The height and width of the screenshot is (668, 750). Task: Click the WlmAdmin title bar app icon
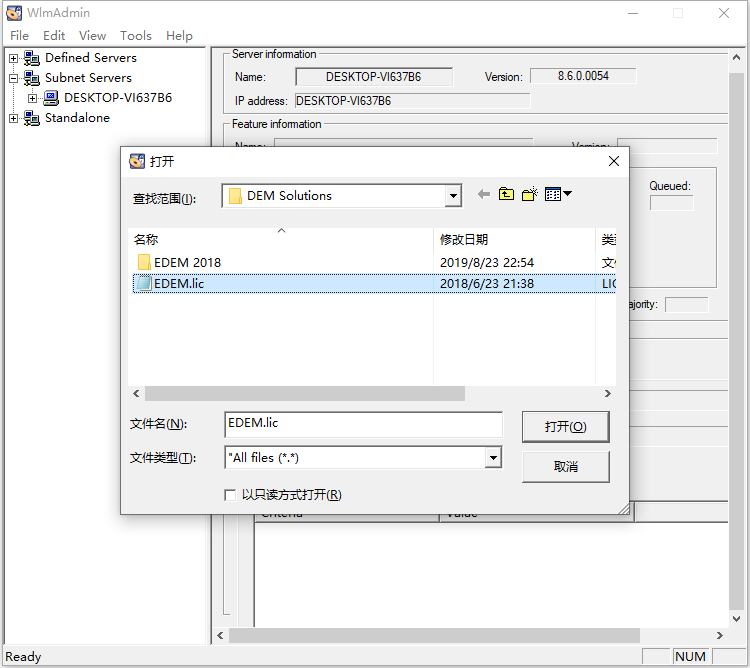[14, 13]
